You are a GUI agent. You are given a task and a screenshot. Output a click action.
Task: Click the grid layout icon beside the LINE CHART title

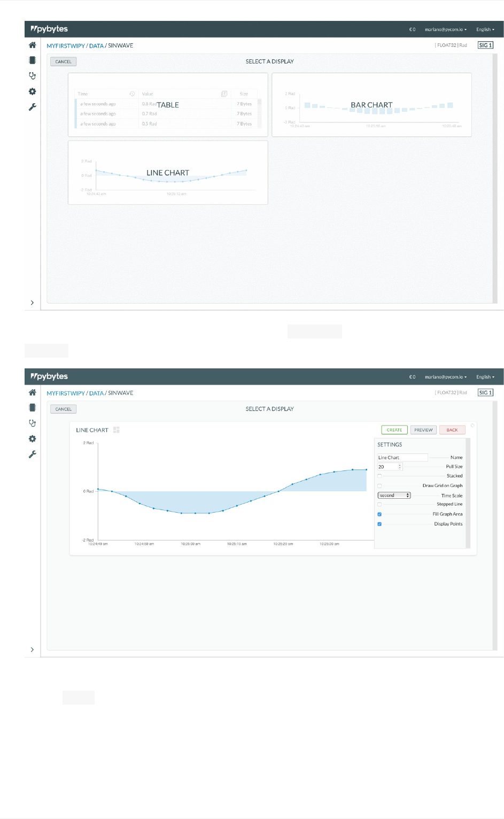click(117, 430)
